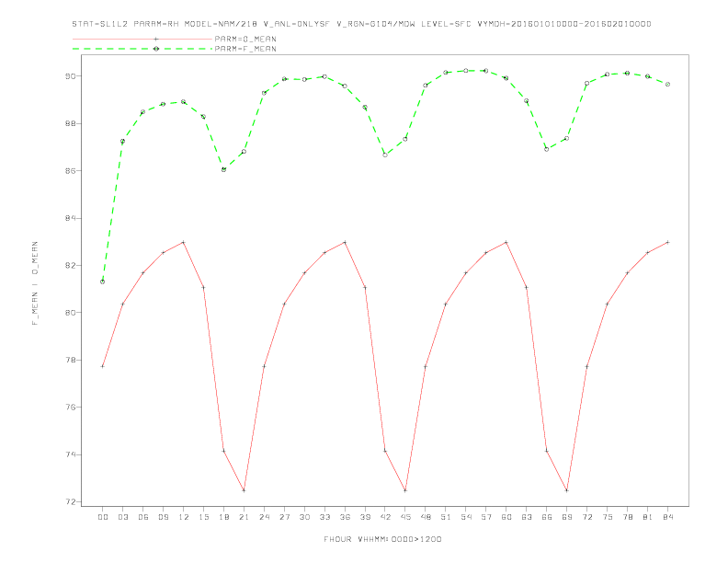Select the green F_MEAN data point at hour 03

pyautogui.click(x=122, y=142)
